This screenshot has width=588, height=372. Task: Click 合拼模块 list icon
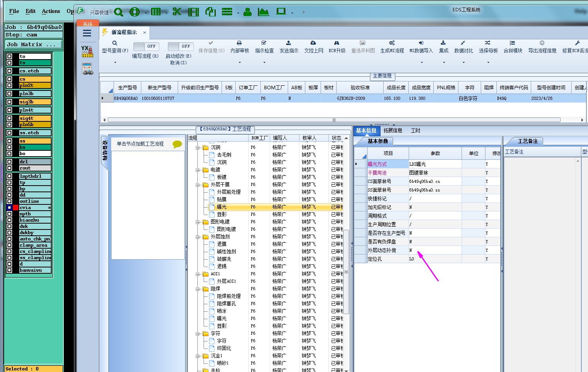tap(512, 43)
